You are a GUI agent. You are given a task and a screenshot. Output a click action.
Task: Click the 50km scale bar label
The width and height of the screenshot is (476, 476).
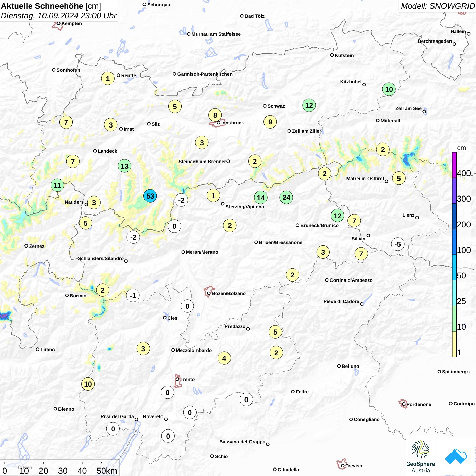coord(107,471)
